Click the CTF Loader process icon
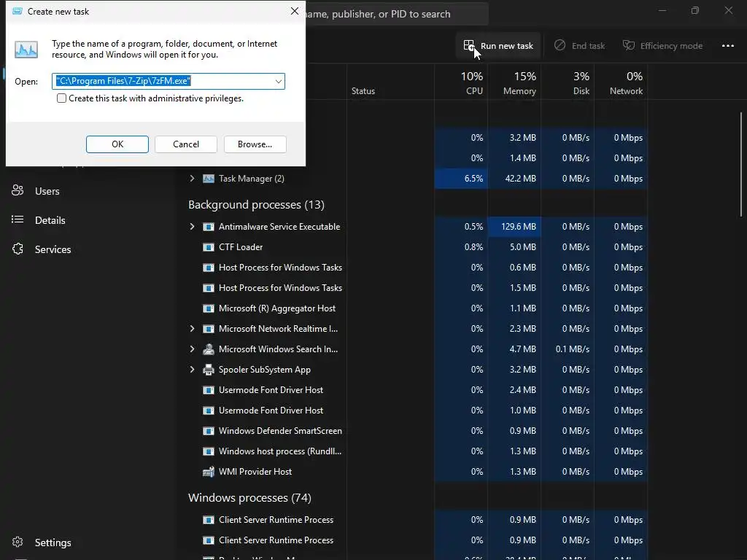Viewport: 747px width, 560px height. pyautogui.click(x=209, y=247)
